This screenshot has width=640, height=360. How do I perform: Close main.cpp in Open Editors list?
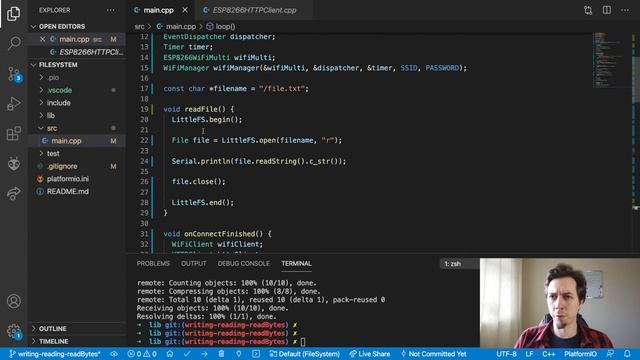point(42,39)
